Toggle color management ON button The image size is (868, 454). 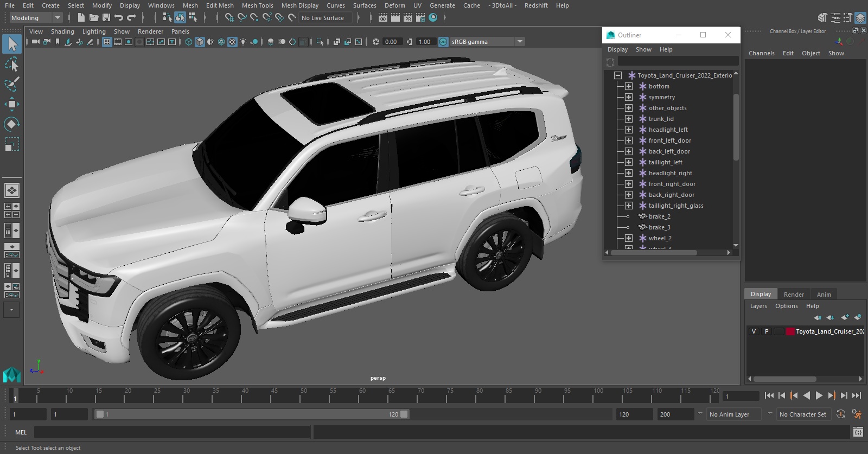pyautogui.click(x=443, y=42)
